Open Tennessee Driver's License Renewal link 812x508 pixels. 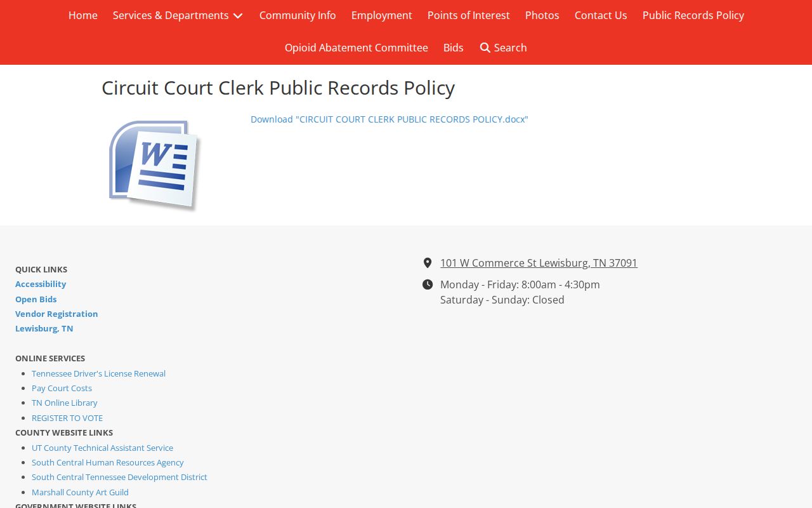click(98, 373)
